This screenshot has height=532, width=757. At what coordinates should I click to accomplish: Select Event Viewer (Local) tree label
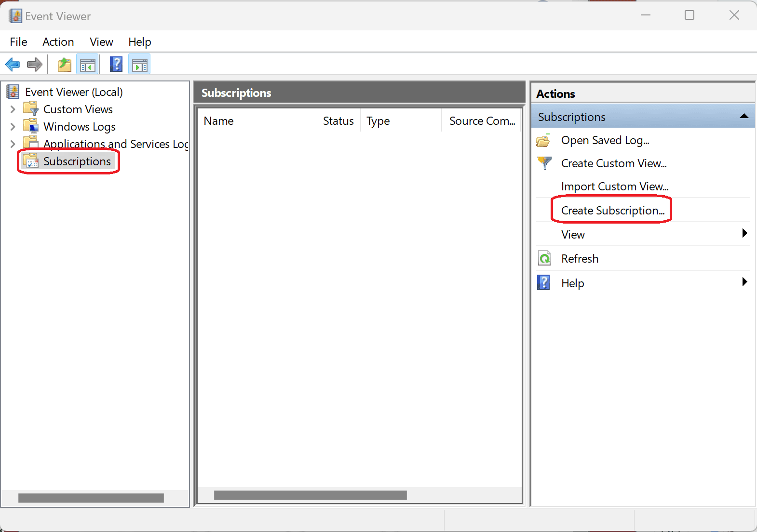pyautogui.click(x=74, y=92)
